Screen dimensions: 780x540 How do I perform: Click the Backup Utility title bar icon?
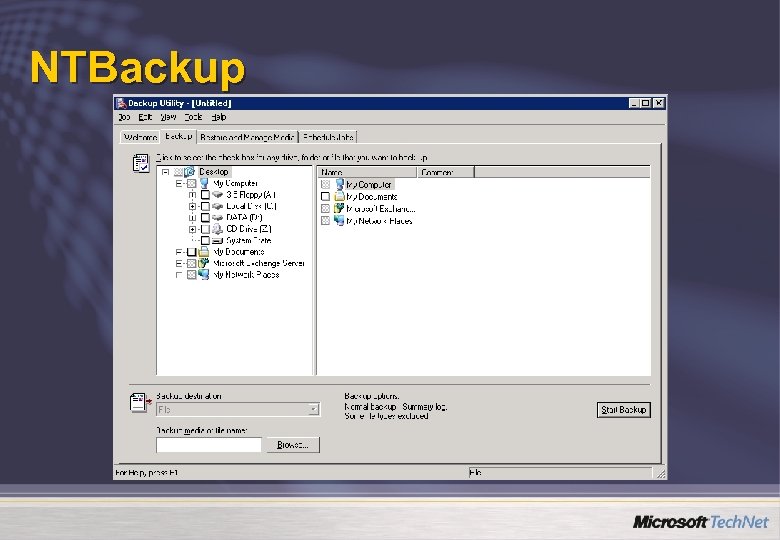pyautogui.click(x=121, y=103)
